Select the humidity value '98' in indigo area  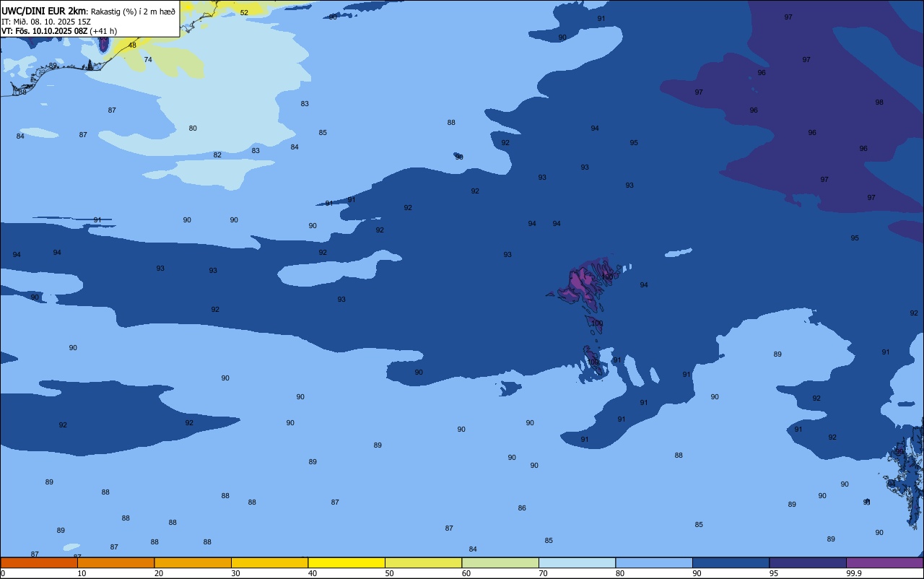[x=879, y=103]
